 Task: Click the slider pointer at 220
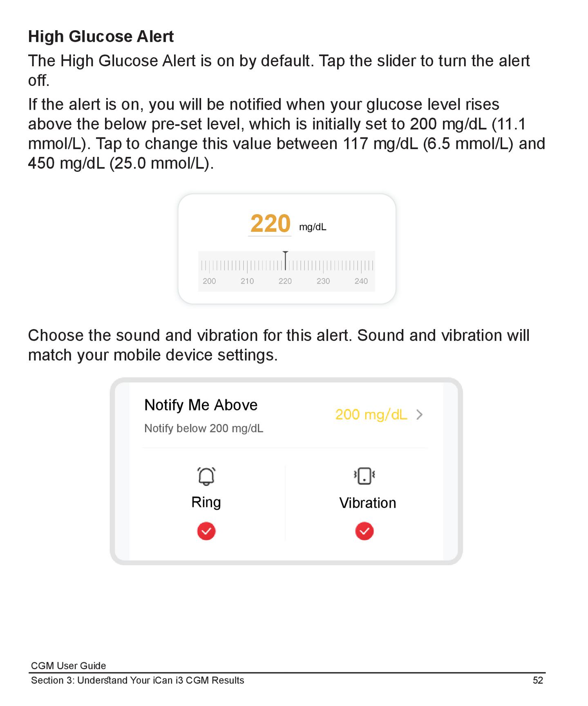(285, 261)
